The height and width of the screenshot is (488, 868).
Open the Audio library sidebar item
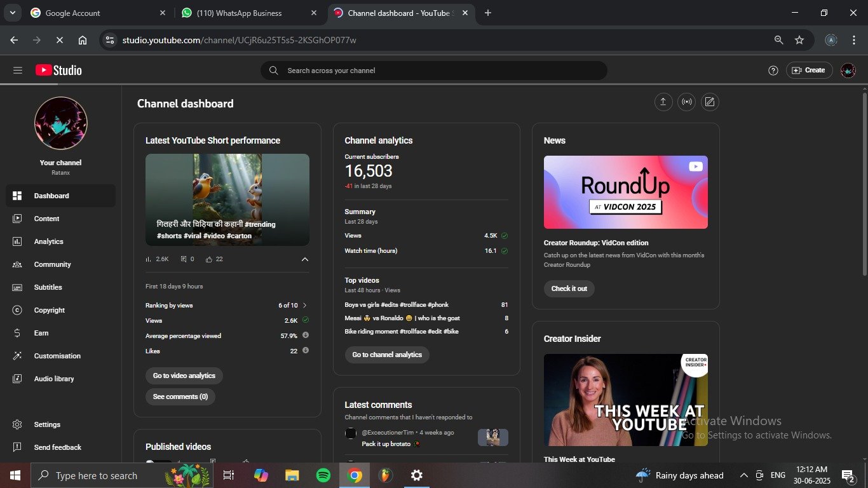click(x=60, y=379)
